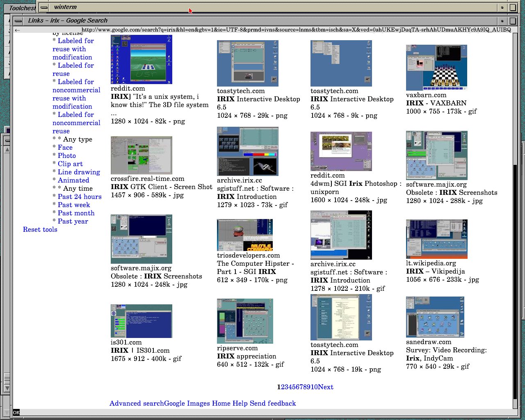Screen dimensions: 525x420
Task: Click the URL address field
Action: pyautogui.click(x=296, y=30)
